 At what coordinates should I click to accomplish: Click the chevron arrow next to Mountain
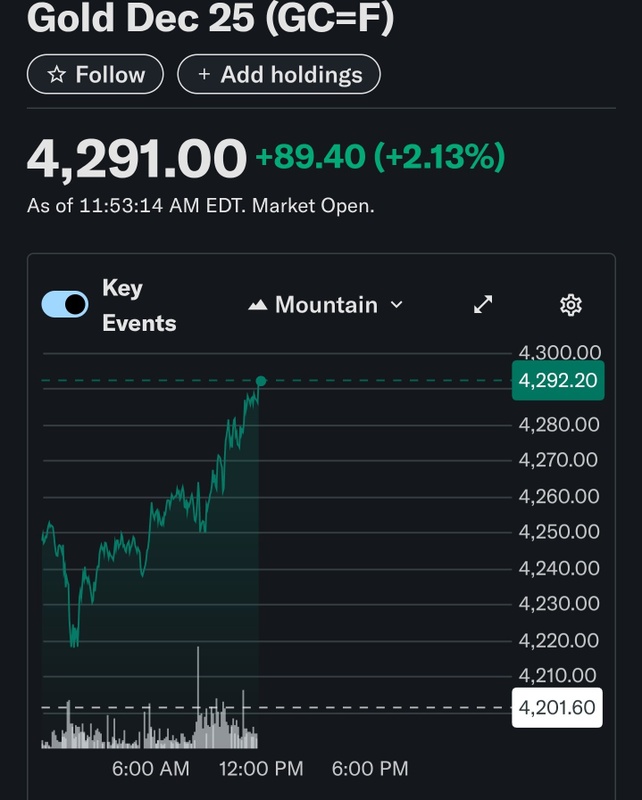(x=396, y=305)
